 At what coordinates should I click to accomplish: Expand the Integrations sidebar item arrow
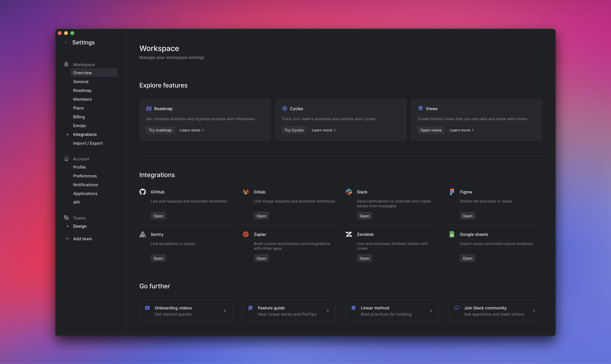pyautogui.click(x=68, y=134)
